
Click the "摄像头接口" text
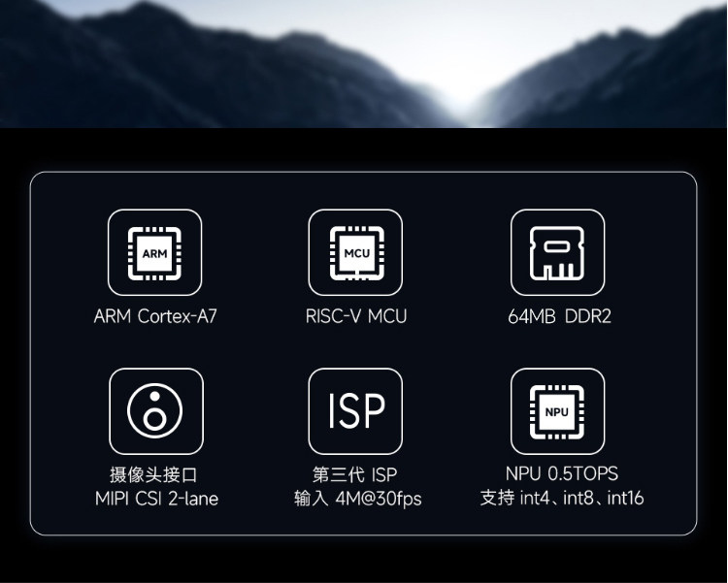coord(153,475)
